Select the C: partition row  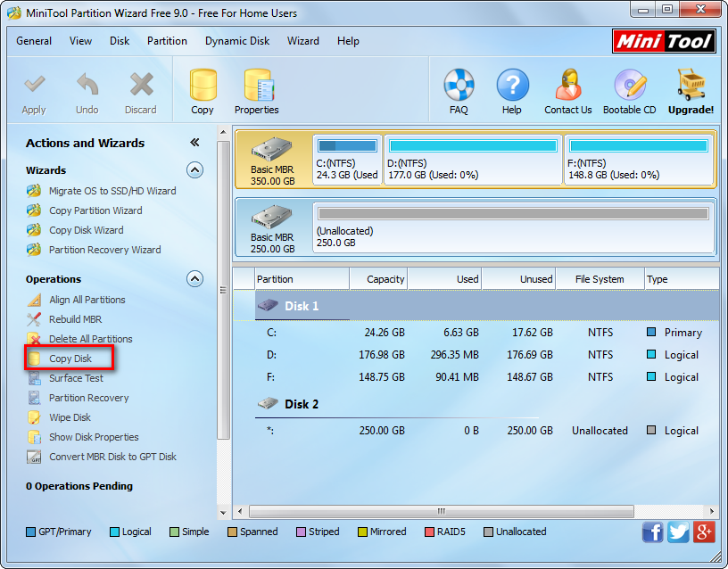coord(476,333)
